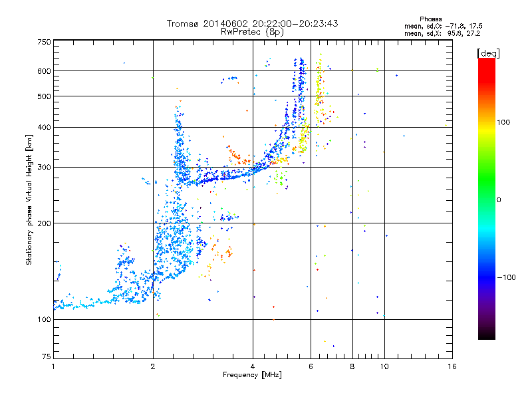This screenshot has width=532, height=399.
Task: Click the colorbar tick label '-100'
Action: (x=506, y=277)
